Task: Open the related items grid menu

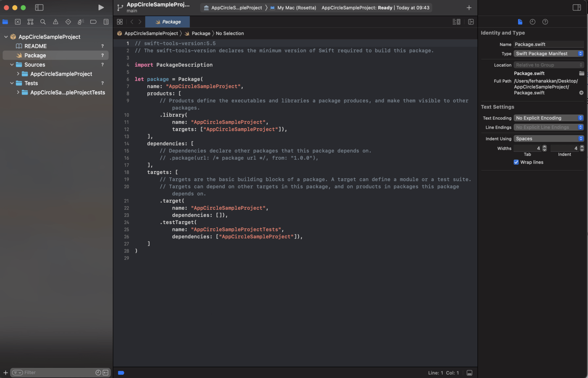Action: (120, 22)
